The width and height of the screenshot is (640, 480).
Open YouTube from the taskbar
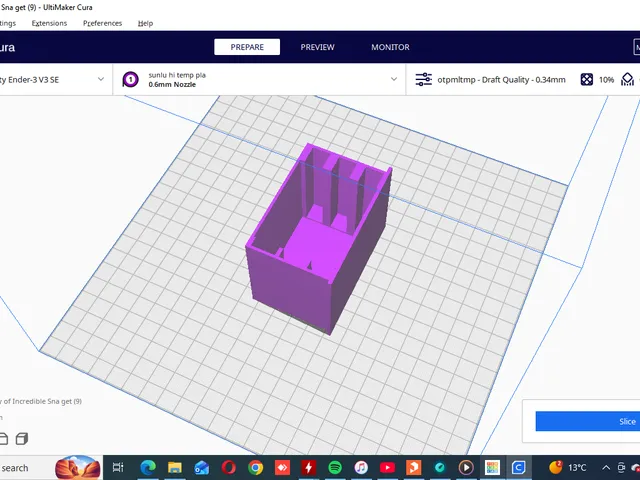[x=387, y=467]
